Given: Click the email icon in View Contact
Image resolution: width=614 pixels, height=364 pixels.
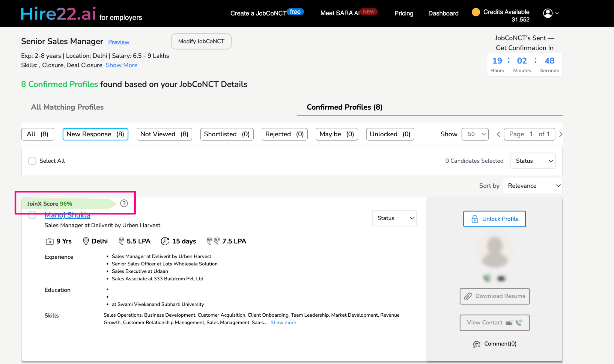Looking at the screenshot, I should 510,323.
